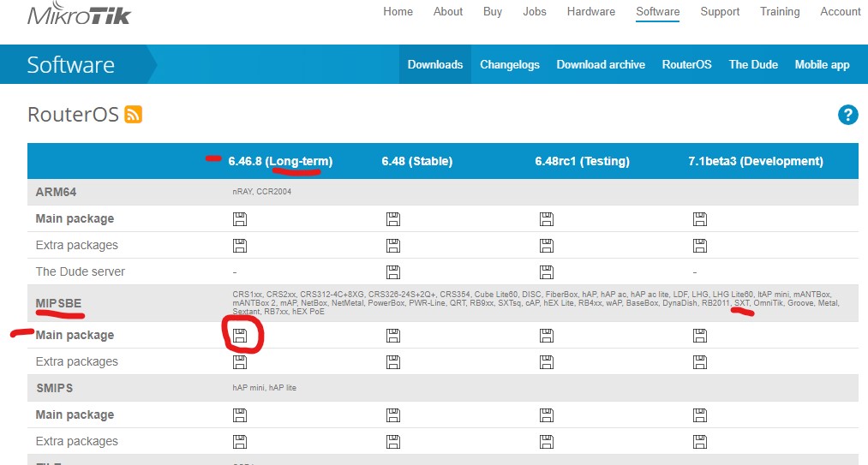This screenshot has width=868, height=465.
Task: Open the Account page
Action: pos(841,12)
